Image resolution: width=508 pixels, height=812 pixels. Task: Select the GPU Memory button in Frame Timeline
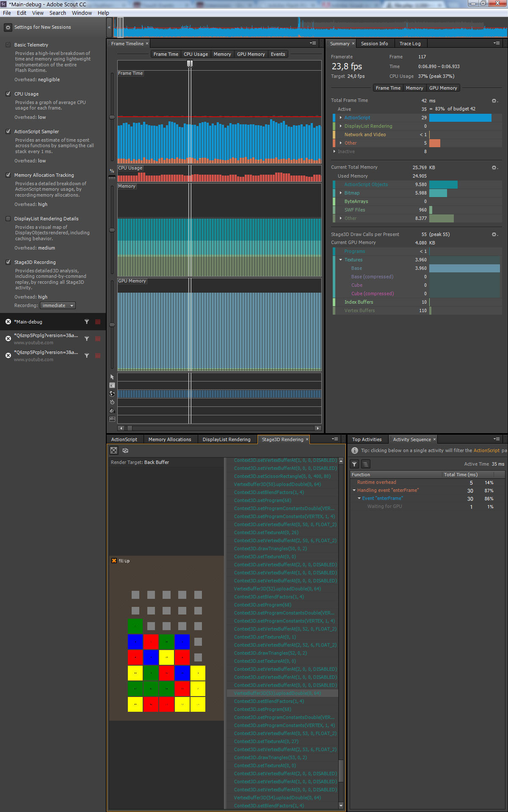coord(251,54)
